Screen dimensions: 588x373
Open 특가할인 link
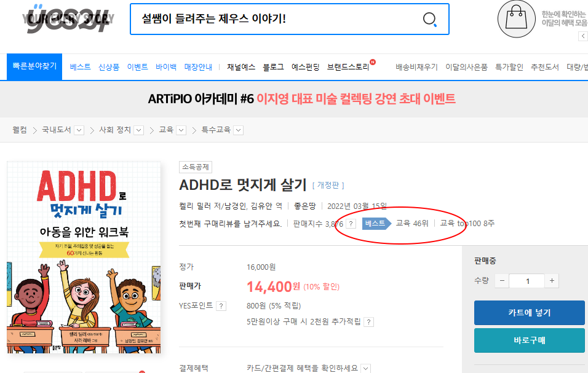tap(509, 66)
